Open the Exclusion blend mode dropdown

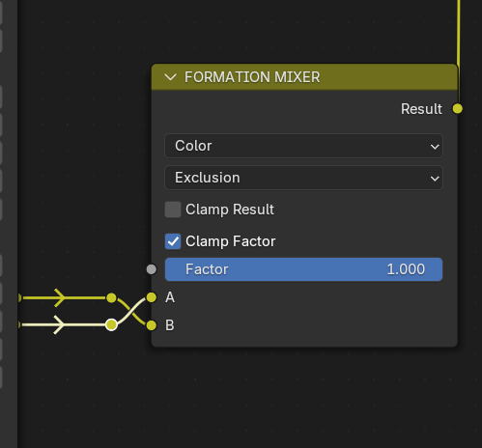click(303, 178)
